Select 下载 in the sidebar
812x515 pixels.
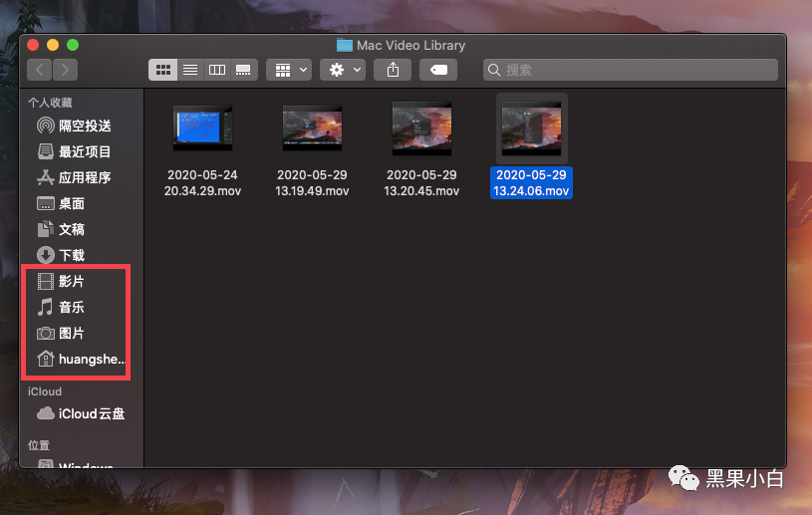tap(71, 255)
